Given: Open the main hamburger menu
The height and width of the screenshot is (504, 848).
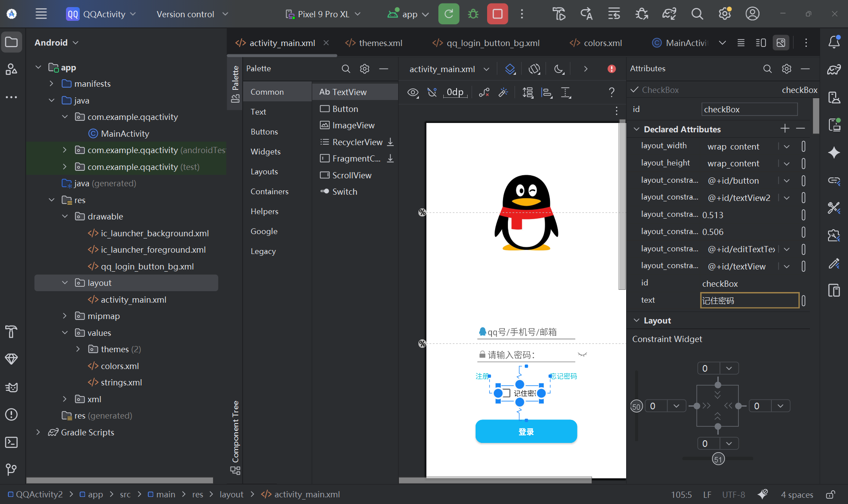Looking at the screenshot, I should coord(41,14).
